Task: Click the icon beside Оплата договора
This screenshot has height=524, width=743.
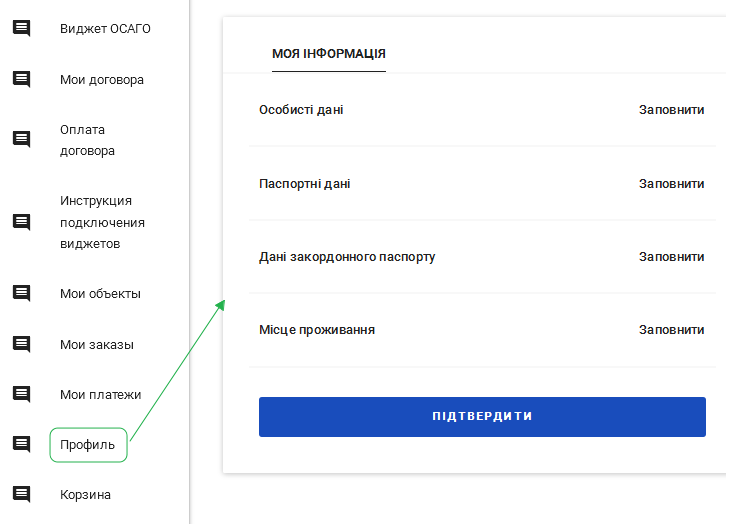Action: [x=21, y=140]
